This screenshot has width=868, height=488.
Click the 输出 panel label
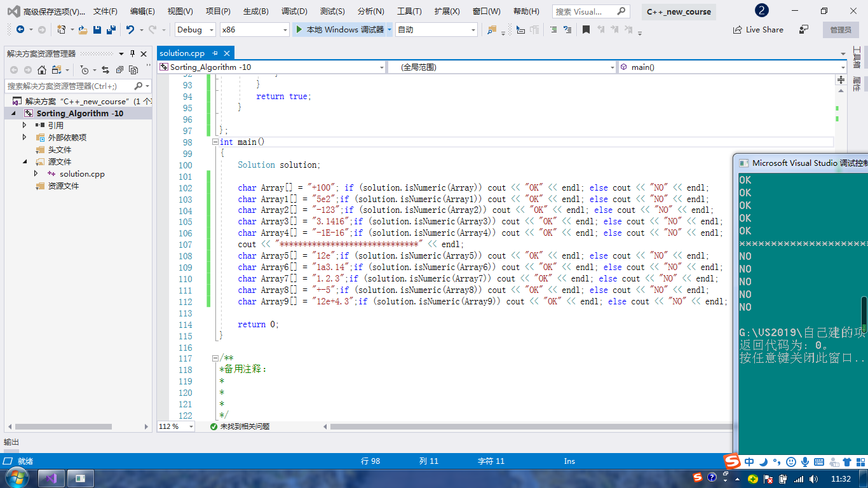(11, 442)
